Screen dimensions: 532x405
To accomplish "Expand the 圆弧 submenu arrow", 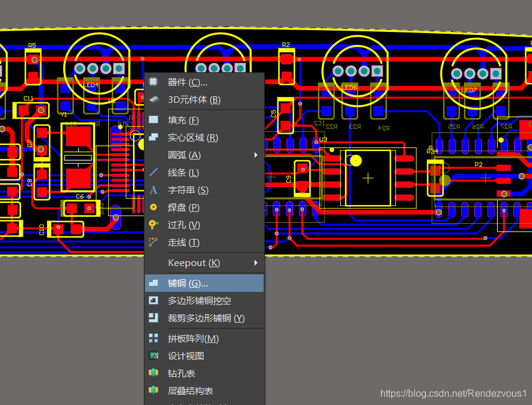I will click(x=256, y=155).
